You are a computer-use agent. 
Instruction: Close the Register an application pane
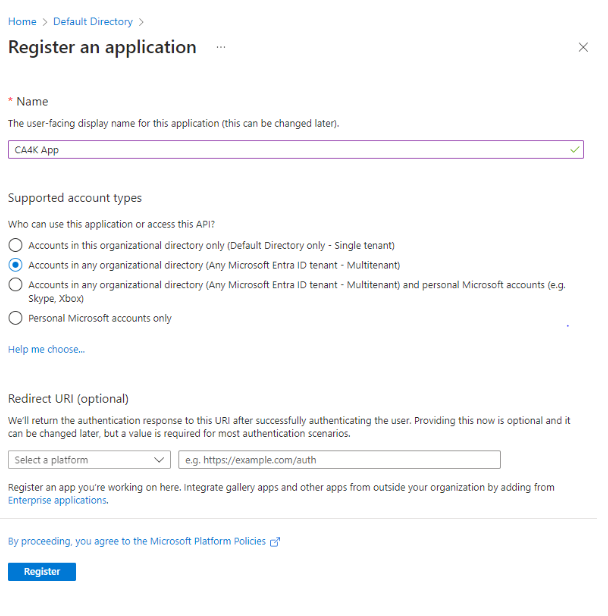[583, 47]
